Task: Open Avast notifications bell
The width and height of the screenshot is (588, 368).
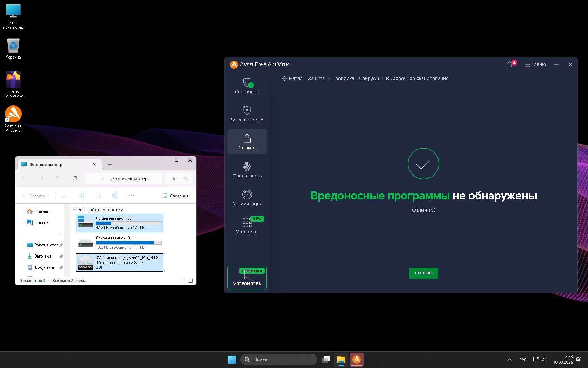Action: [509, 65]
